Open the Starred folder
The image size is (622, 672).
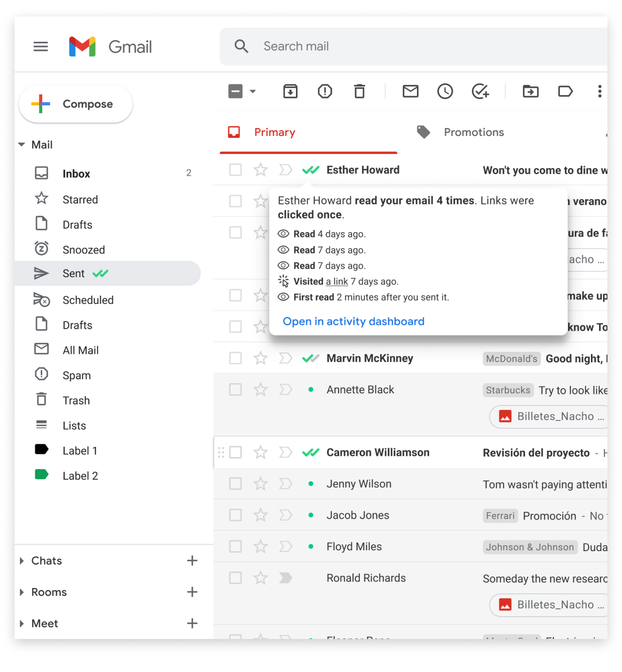point(108,200)
